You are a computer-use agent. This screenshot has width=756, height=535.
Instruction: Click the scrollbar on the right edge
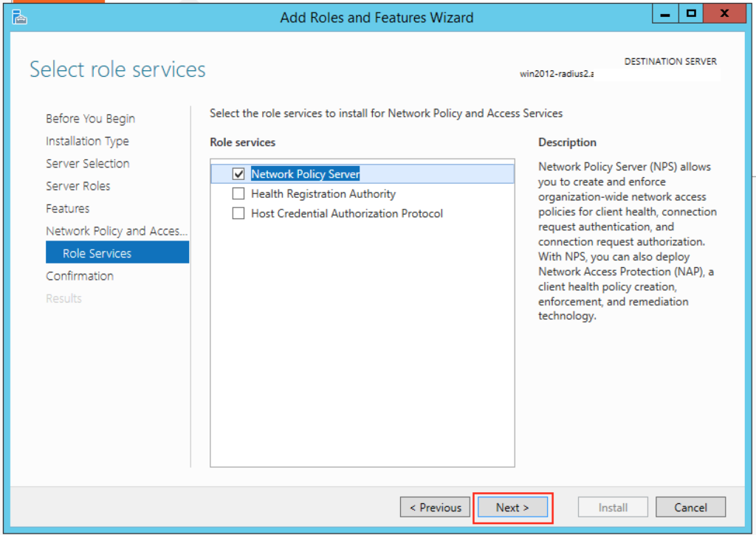coord(752,295)
